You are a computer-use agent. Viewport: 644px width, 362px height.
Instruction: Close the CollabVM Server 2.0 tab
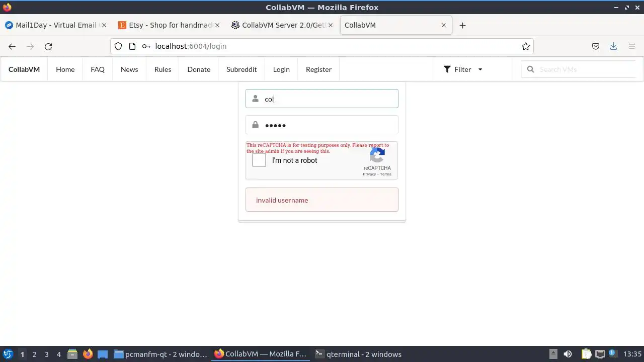coord(330,25)
